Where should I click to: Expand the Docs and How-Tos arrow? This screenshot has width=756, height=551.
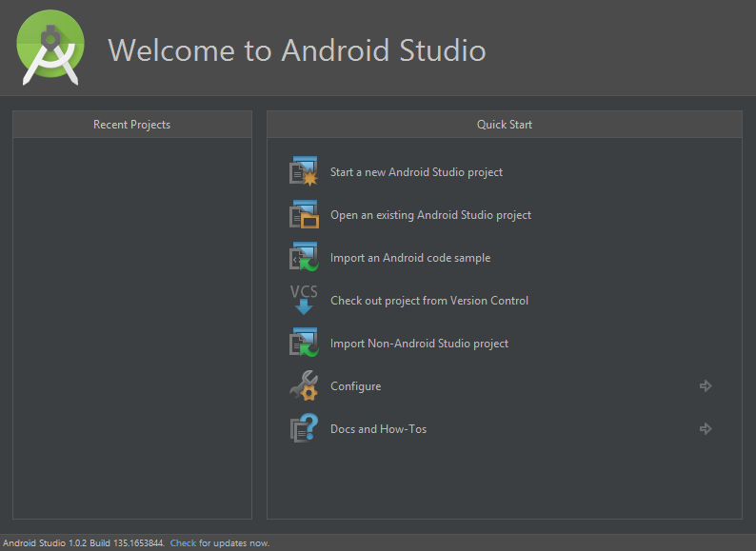706,429
